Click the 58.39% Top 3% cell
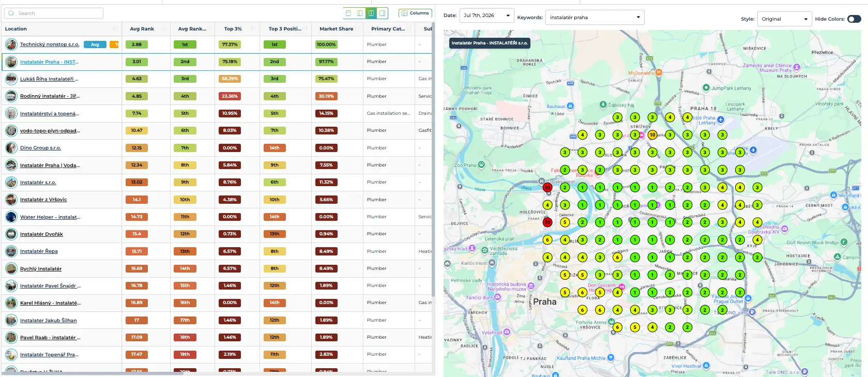 point(230,79)
